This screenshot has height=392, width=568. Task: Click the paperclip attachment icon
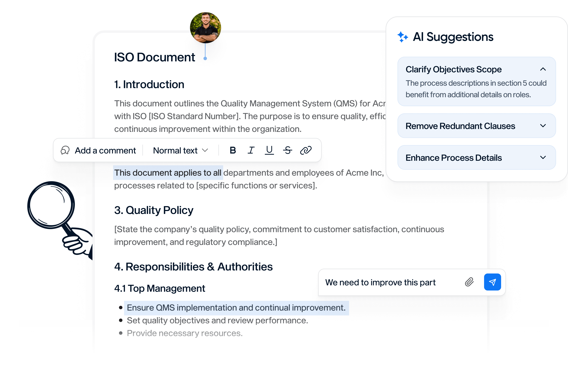tap(469, 282)
